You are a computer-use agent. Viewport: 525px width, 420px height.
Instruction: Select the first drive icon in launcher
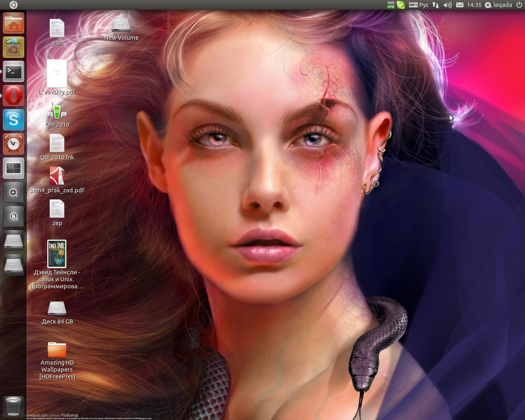pyautogui.click(x=14, y=241)
